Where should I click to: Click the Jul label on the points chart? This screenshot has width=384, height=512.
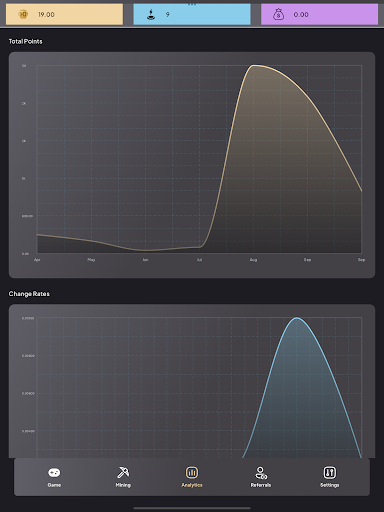tap(199, 260)
